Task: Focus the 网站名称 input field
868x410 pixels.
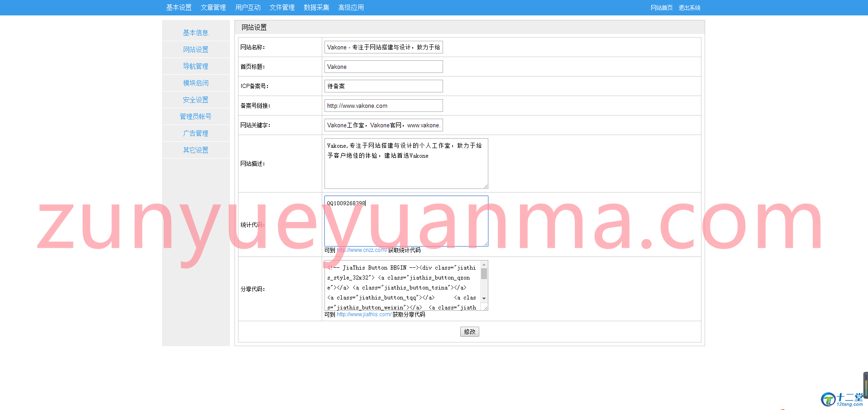Action: 383,47
